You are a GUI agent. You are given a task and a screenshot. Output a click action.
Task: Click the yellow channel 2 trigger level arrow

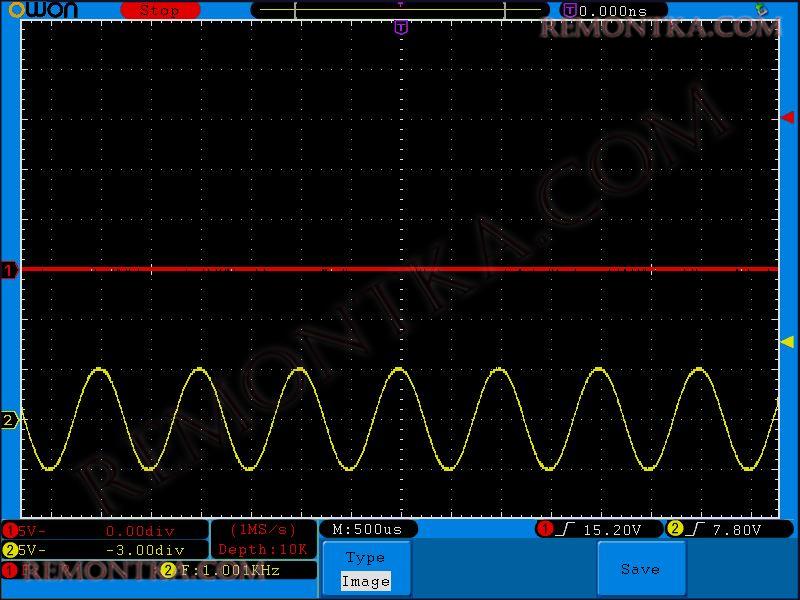(x=787, y=342)
